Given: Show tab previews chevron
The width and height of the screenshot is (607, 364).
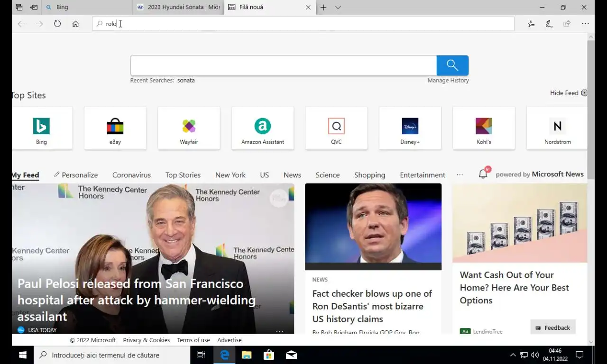Looking at the screenshot, I should 338,7.
